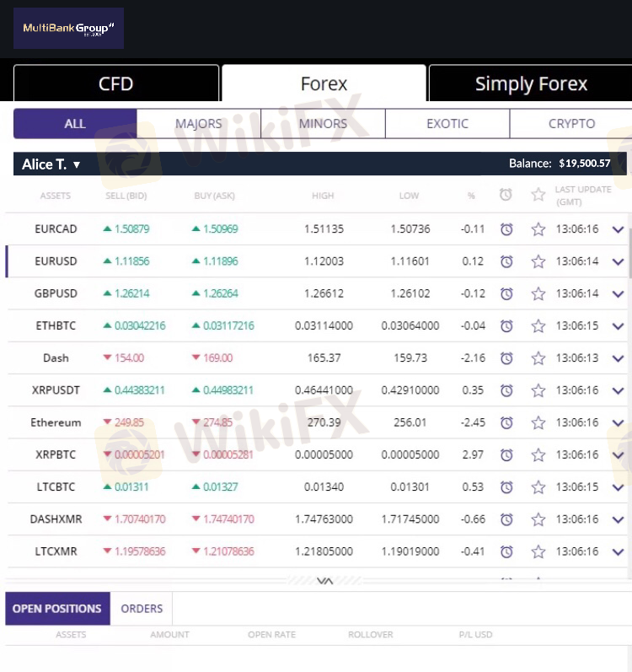
Task: Star the XRPUSDT asset
Action: click(538, 390)
